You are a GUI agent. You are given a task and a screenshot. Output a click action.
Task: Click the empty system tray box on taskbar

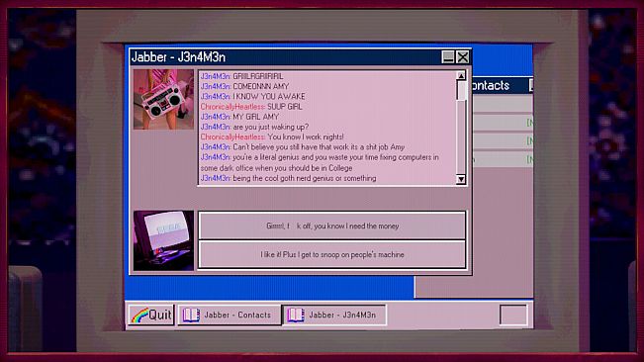pos(513,315)
